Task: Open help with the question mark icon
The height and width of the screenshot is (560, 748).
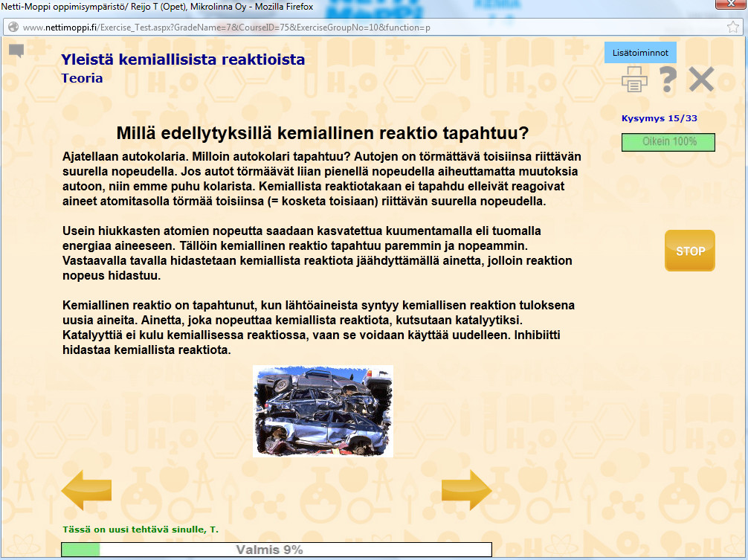Action: [668, 79]
